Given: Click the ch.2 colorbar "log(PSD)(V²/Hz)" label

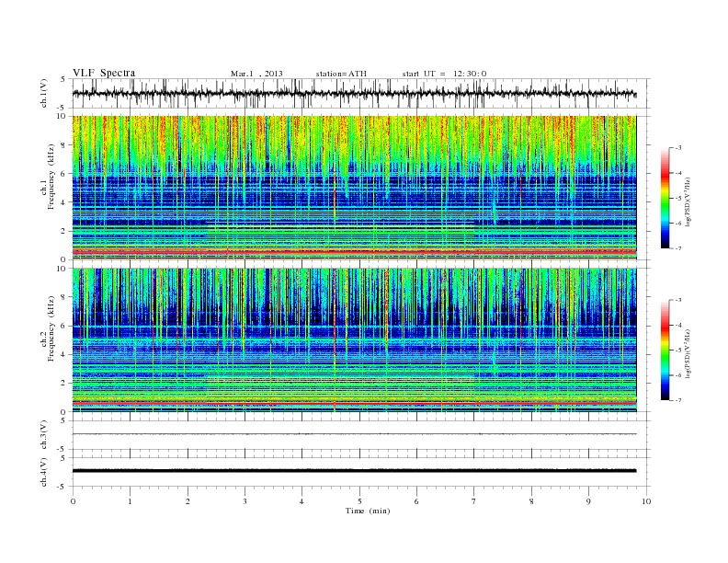Looking at the screenshot, I should 688,354.
